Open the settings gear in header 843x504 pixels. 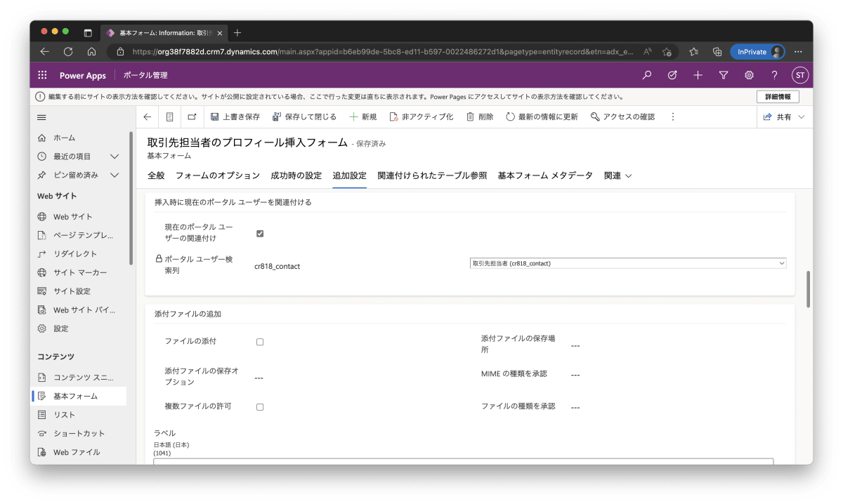(x=749, y=75)
